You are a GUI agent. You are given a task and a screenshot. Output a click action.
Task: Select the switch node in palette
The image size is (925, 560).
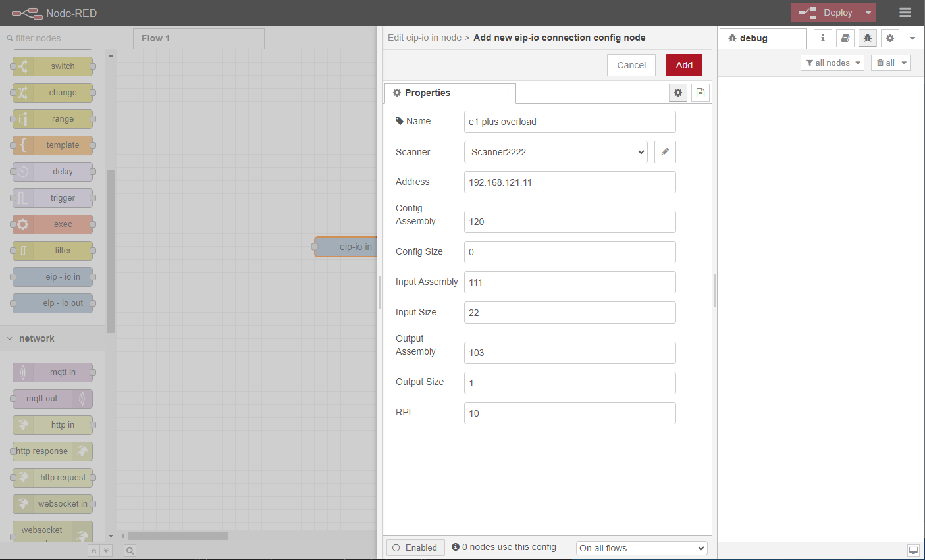click(x=53, y=66)
